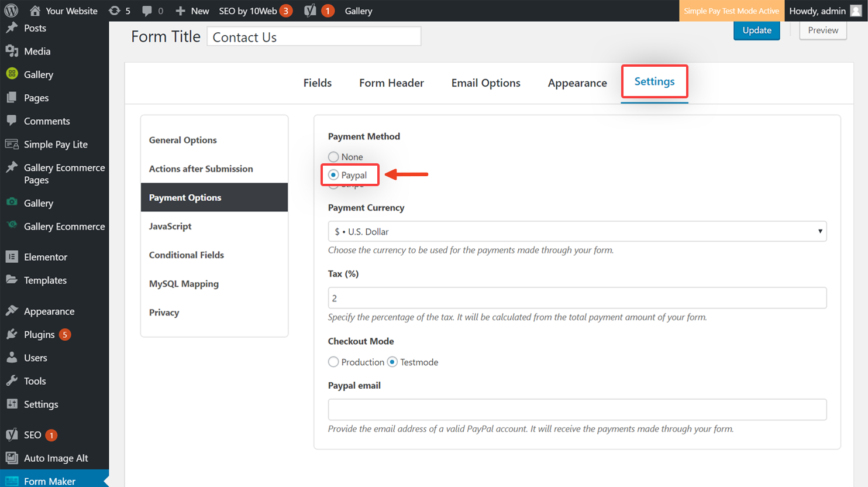Open Howdy, admin account menu
Viewport: 868px width, 487px height.
coord(825,11)
